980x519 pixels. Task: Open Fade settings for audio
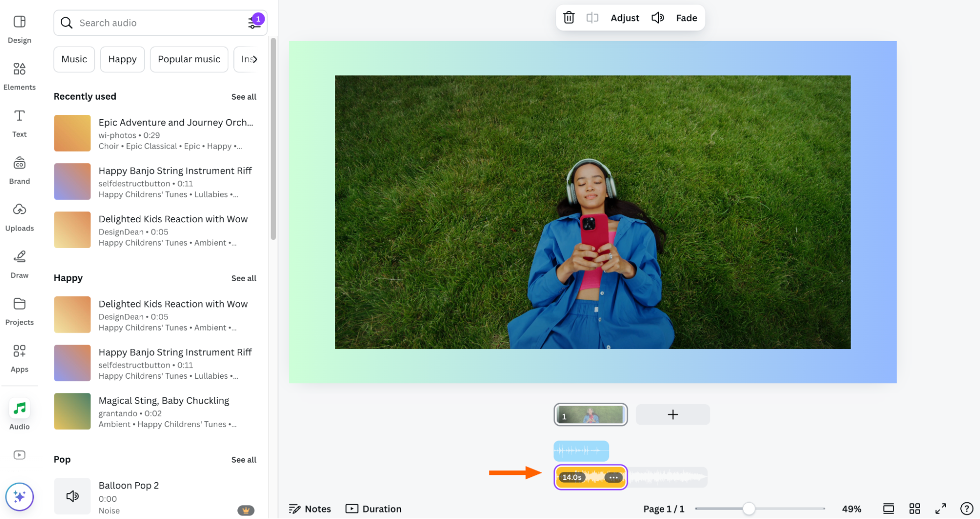pos(686,18)
